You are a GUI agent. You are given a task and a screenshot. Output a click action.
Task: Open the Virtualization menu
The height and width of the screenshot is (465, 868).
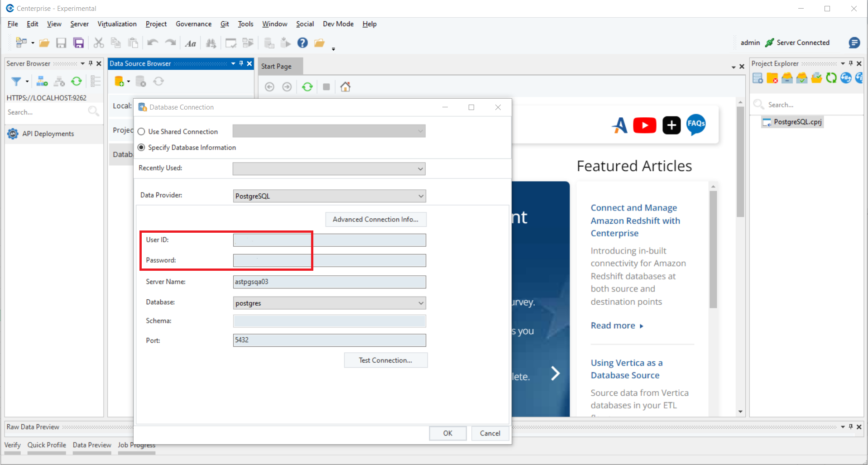(117, 24)
